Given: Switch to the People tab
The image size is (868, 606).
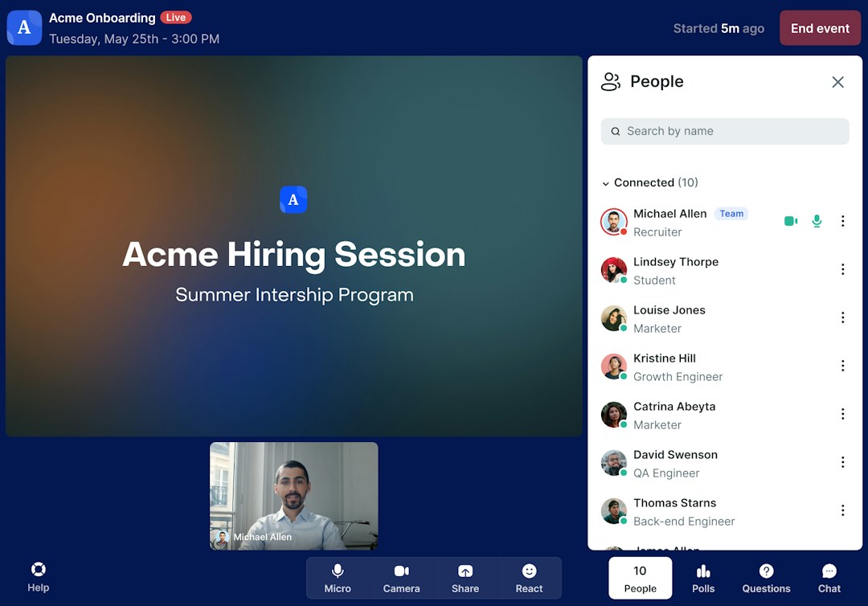Looking at the screenshot, I should [640, 579].
